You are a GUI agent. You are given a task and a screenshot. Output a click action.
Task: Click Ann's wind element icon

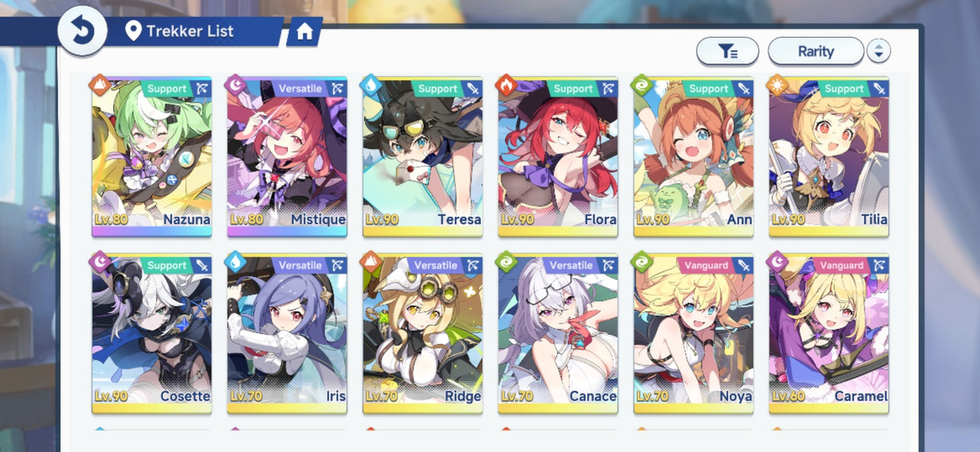point(643,85)
